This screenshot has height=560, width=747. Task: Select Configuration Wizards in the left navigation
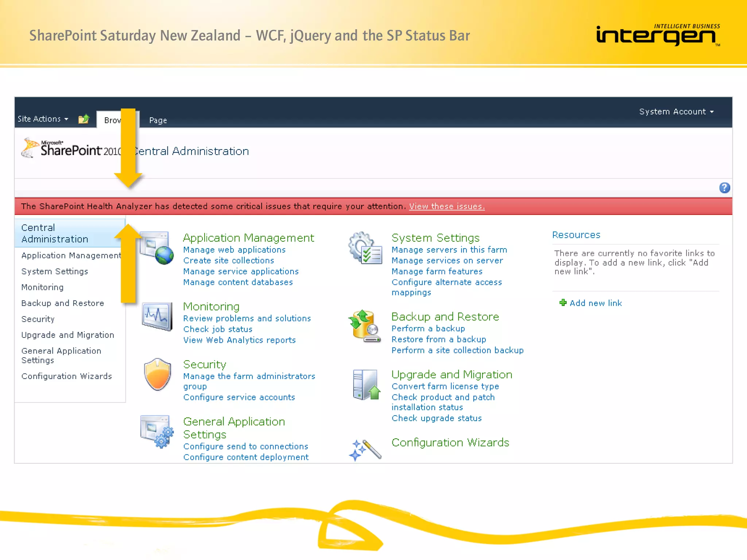coord(67,376)
